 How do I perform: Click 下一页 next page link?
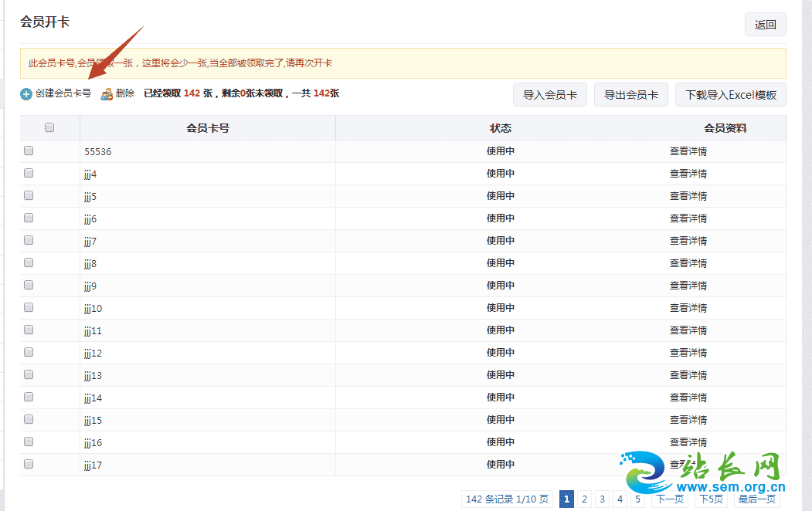click(670, 499)
